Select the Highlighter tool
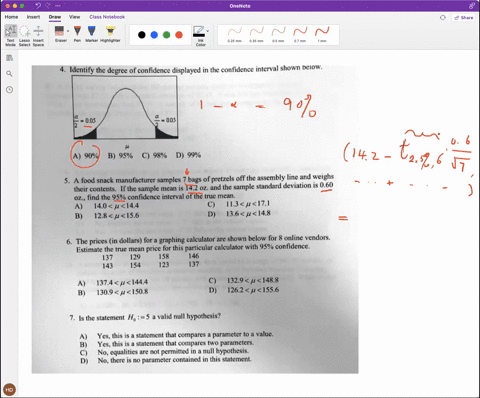Viewport: 480px width, 398px height. [110, 34]
